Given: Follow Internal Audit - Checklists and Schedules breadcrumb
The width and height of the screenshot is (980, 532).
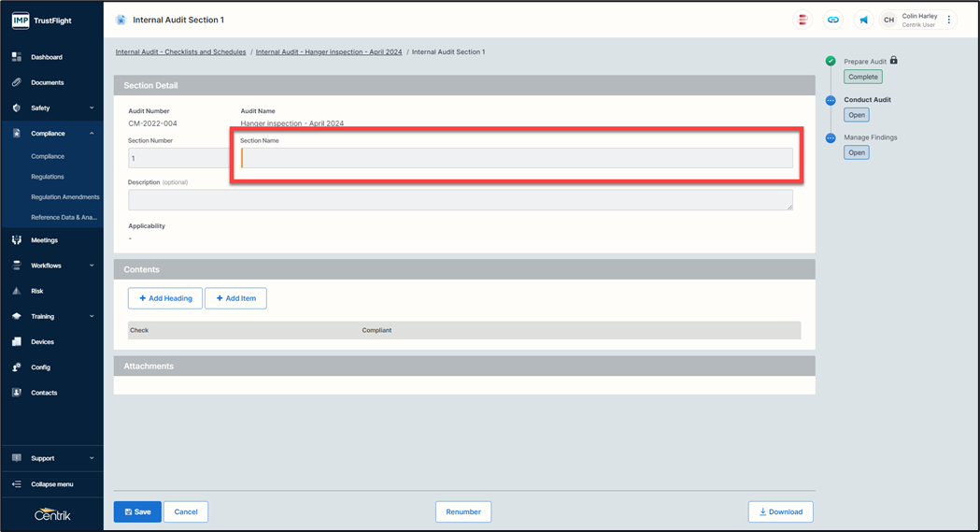Looking at the screenshot, I should 180,51.
